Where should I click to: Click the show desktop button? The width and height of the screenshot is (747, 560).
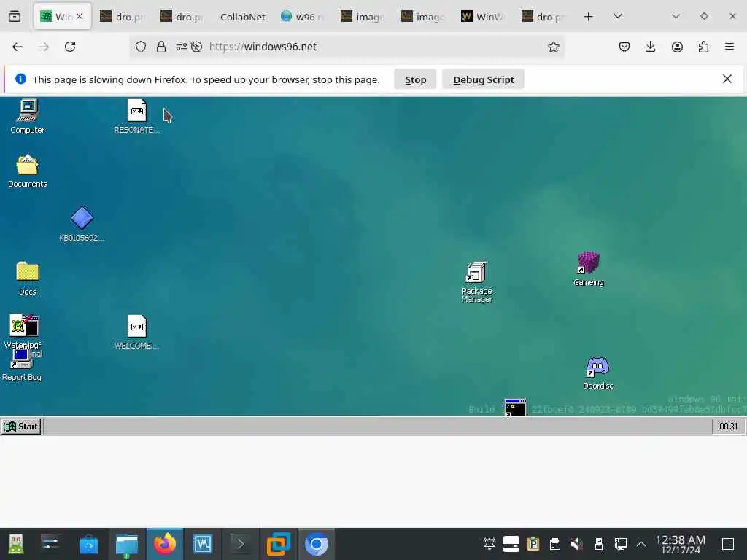click(x=728, y=544)
